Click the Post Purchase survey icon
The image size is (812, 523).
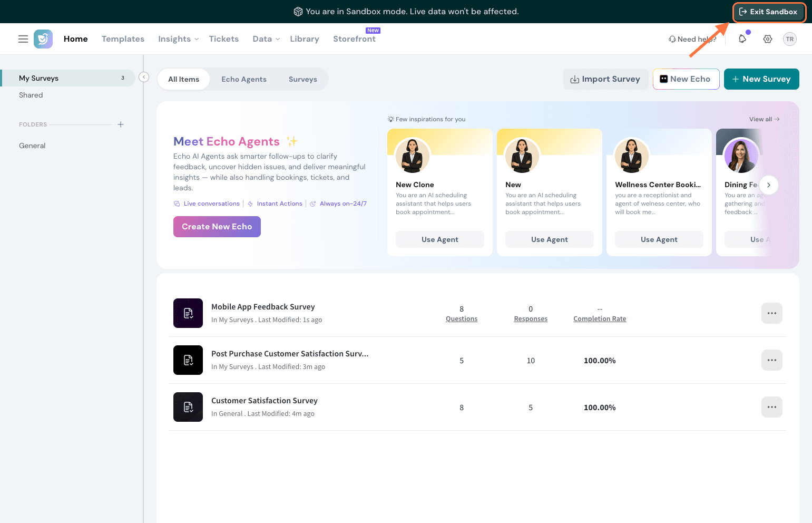tap(188, 360)
